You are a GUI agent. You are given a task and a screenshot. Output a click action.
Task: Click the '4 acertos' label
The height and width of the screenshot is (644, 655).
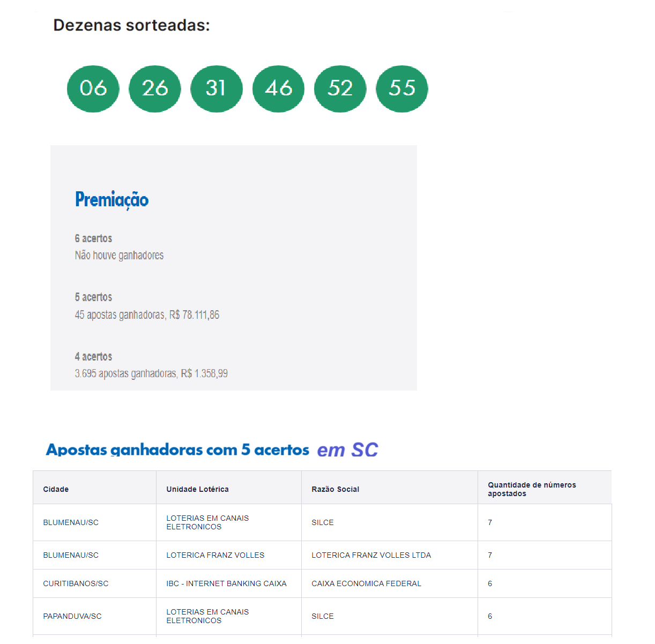tap(93, 357)
